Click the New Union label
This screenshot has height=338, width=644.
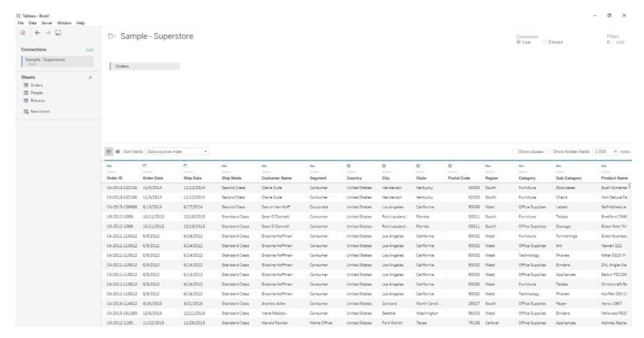(x=40, y=111)
